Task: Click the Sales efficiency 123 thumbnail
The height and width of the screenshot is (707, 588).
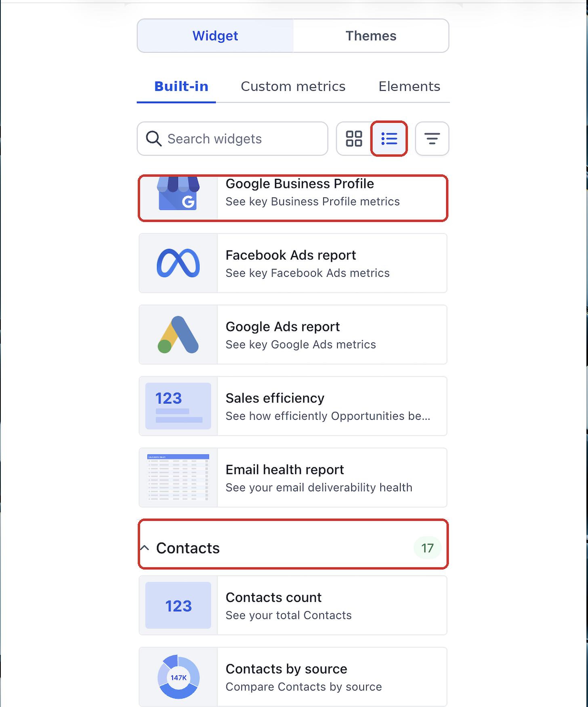Action: coord(178,406)
